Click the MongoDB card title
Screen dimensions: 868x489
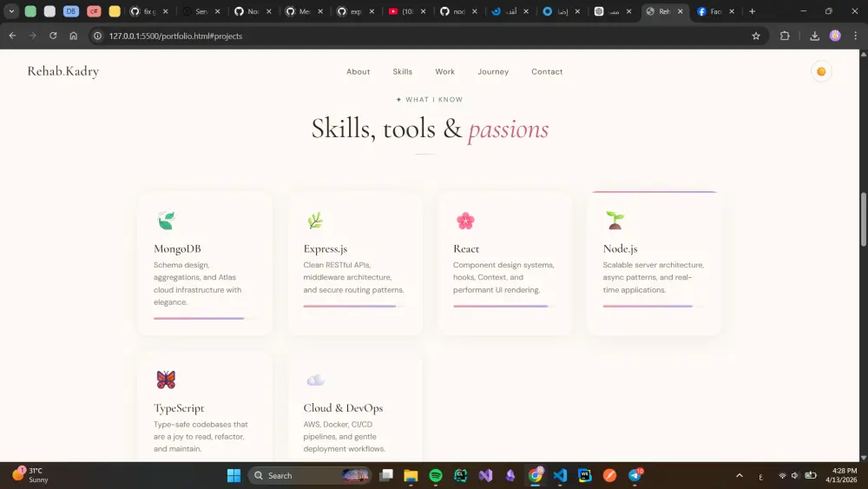(177, 248)
